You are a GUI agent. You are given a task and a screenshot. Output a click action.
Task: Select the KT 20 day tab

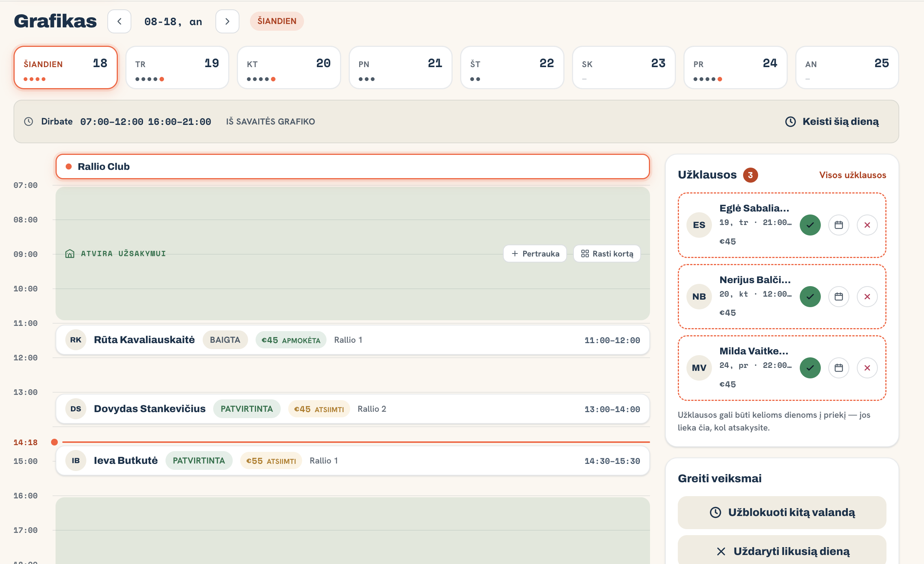click(x=289, y=67)
